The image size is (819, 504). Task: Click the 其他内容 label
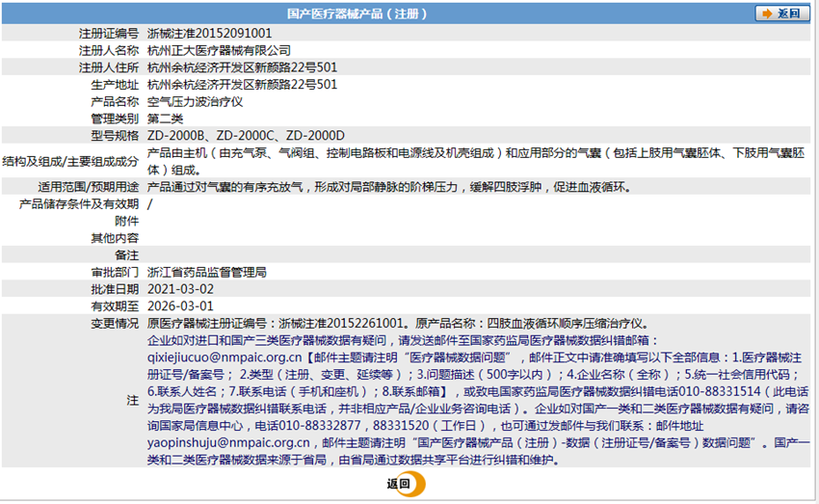[x=115, y=238]
